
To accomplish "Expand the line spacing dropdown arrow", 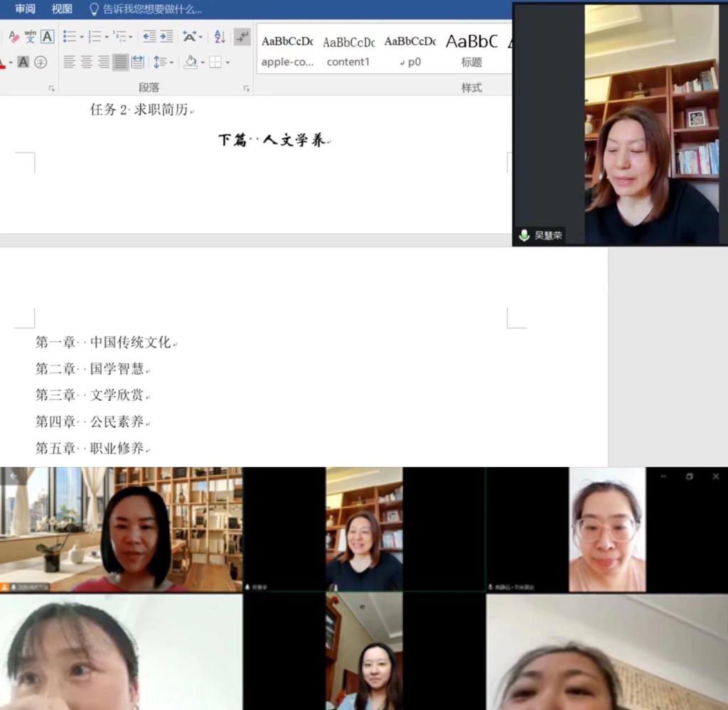I will click(172, 62).
